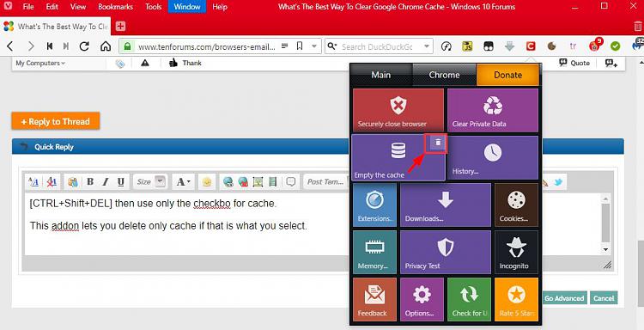The width and height of the screenshot is (644, 330).
Task: Reload the page with the refresh icon
Action: point(84,46)
